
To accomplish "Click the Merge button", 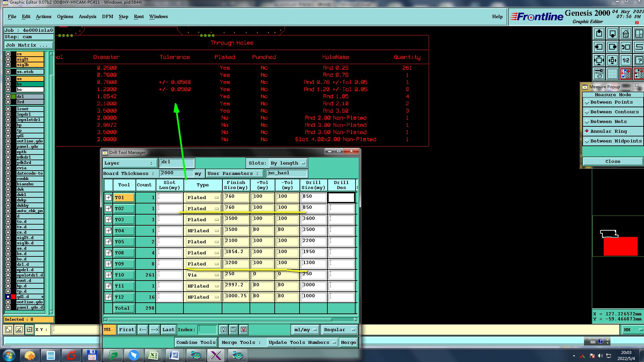I will 348,343.
